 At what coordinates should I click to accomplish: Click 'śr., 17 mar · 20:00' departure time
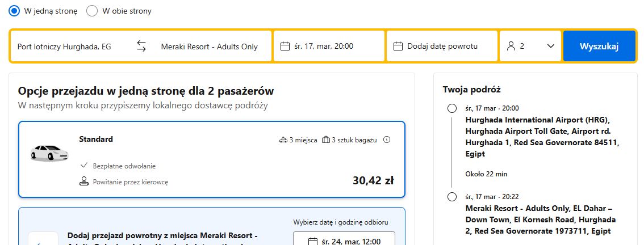492,108
